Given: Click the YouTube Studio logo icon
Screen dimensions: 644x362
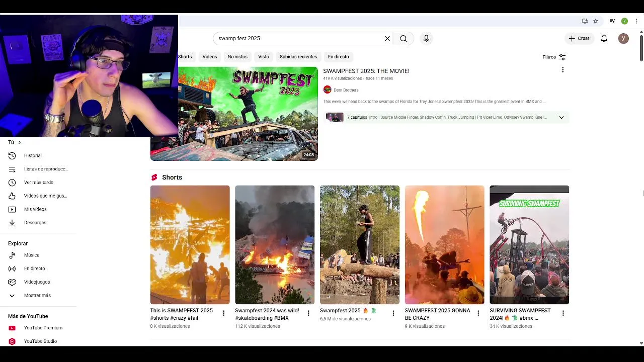Looking at the screenshot, I should pos(12,341).
